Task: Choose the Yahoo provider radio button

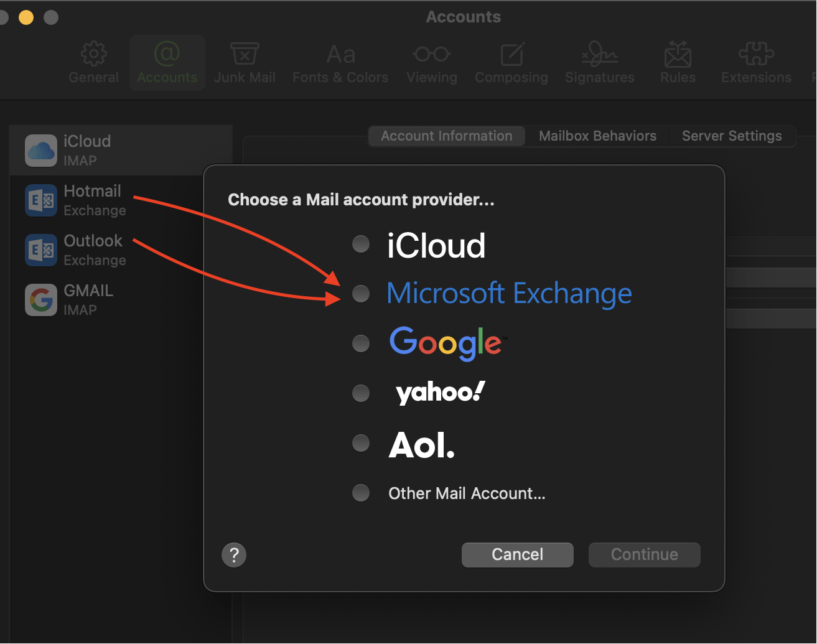Action: tap(361, 393)
